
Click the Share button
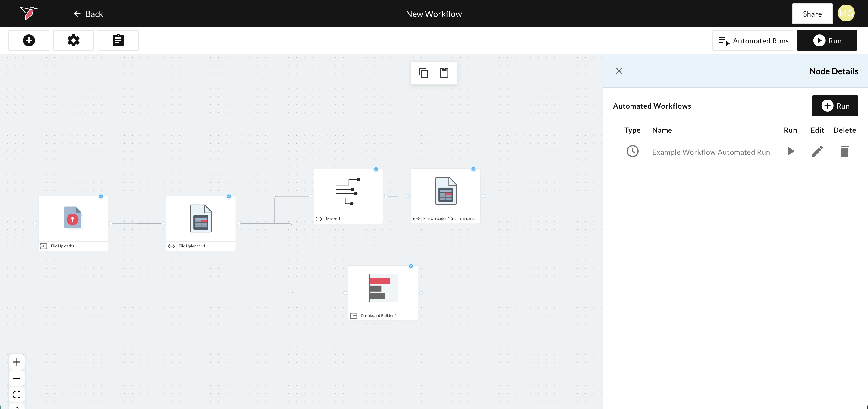[x=812, y=14]
